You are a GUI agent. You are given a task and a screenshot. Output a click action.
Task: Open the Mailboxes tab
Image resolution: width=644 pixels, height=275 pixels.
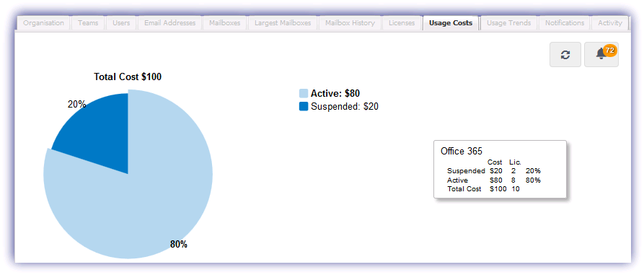click(x=225, y=23)
